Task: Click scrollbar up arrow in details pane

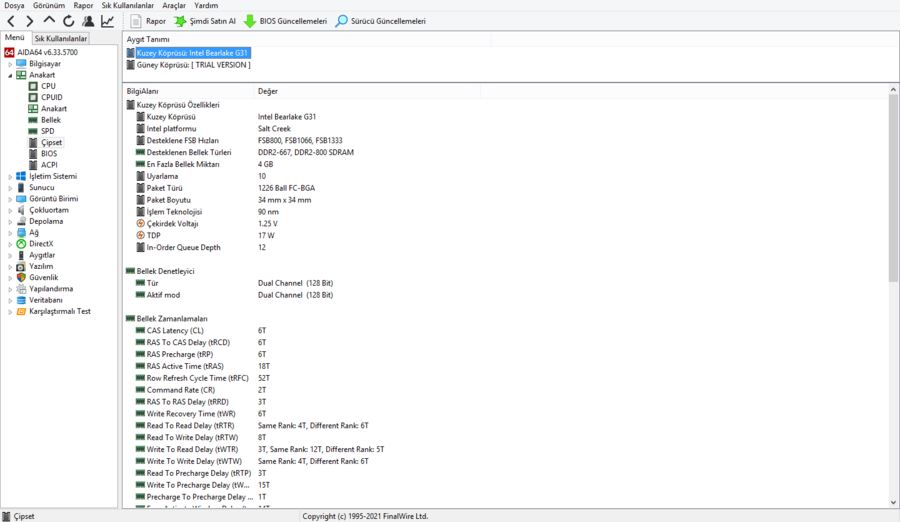Action: tap(893, 90)
